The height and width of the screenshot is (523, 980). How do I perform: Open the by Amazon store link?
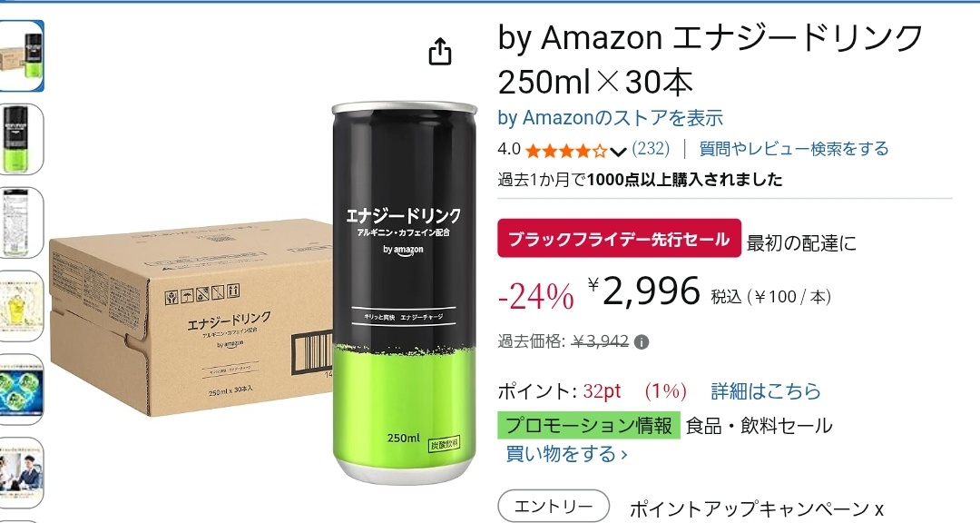(x=610, y=118)
